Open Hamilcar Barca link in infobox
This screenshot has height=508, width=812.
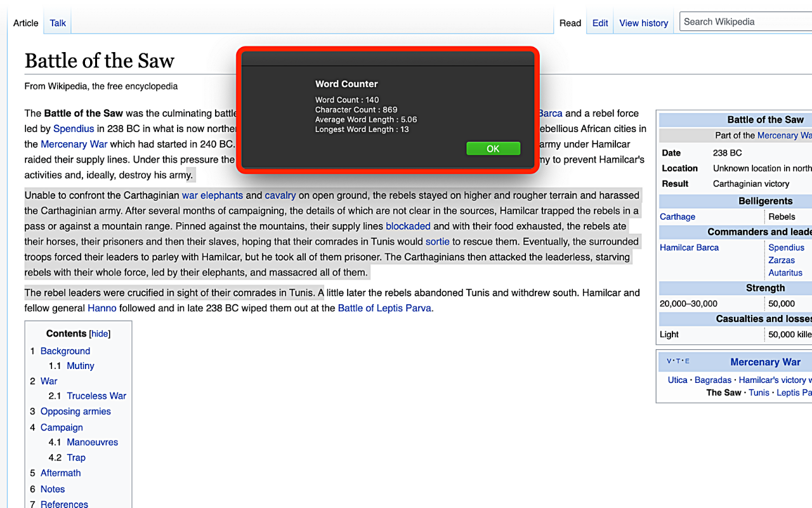click(690, 248)
